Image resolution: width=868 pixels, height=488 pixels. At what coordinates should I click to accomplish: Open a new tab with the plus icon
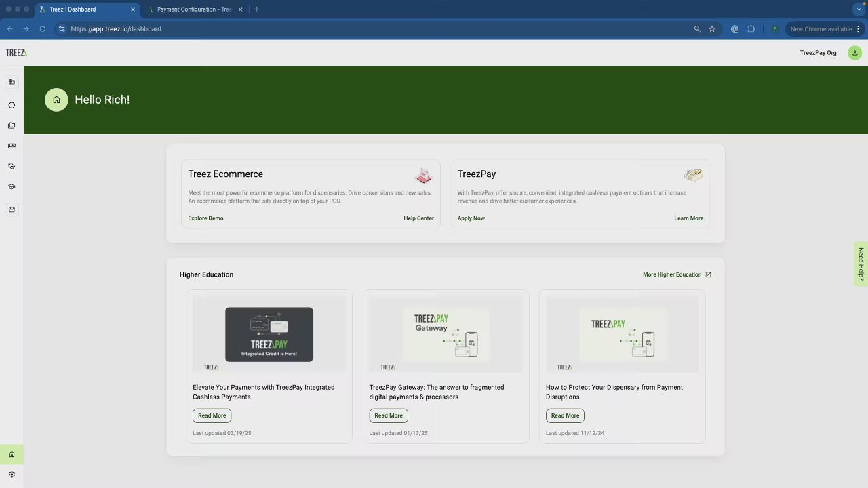tap(256, 9)
